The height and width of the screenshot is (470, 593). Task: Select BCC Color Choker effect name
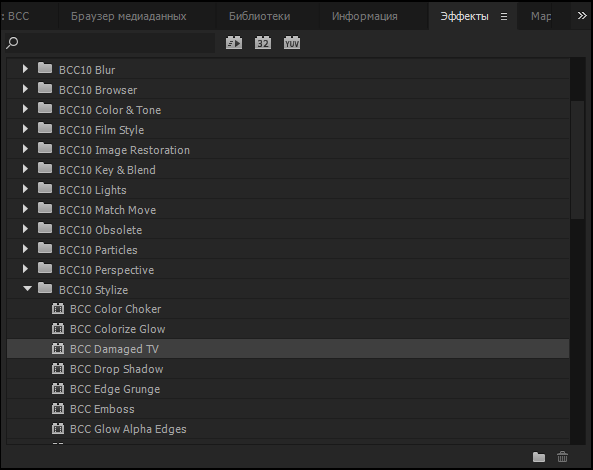tap(115, 309)
